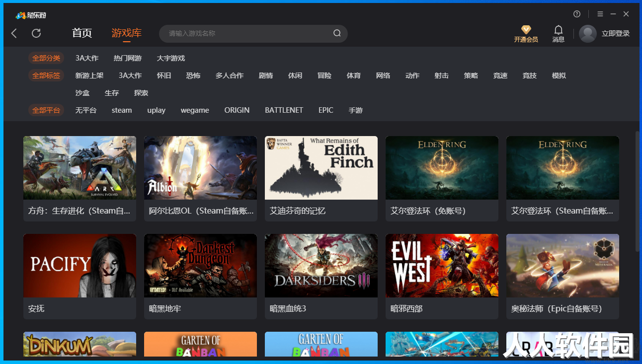Filter tags by 模拟
The width and height of the screenshot is (642, 364).
click(x=559, y=75)
